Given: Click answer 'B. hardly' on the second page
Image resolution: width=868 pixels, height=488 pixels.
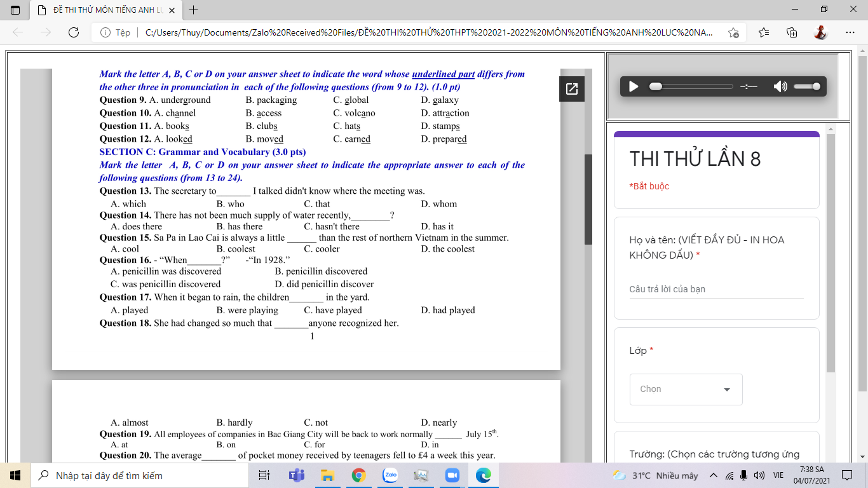Looking at the screenshot, I should 234,423.
